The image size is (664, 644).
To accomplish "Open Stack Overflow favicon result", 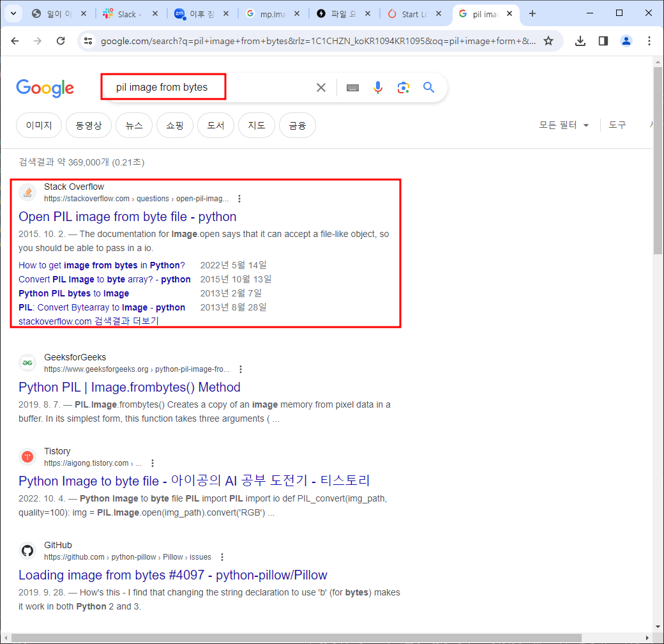I will pos(27,193).
